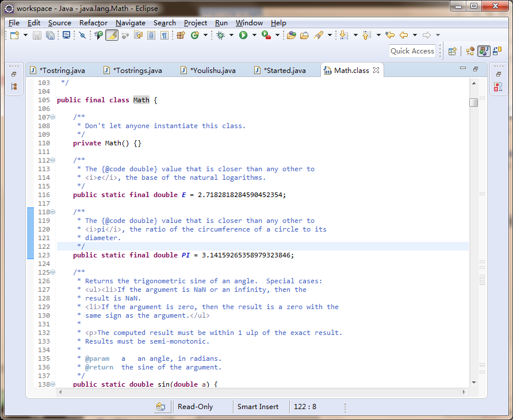The width and height of the screenshot is (513, 420).
Task: Open the Window menu
Action: pos(249,23)
